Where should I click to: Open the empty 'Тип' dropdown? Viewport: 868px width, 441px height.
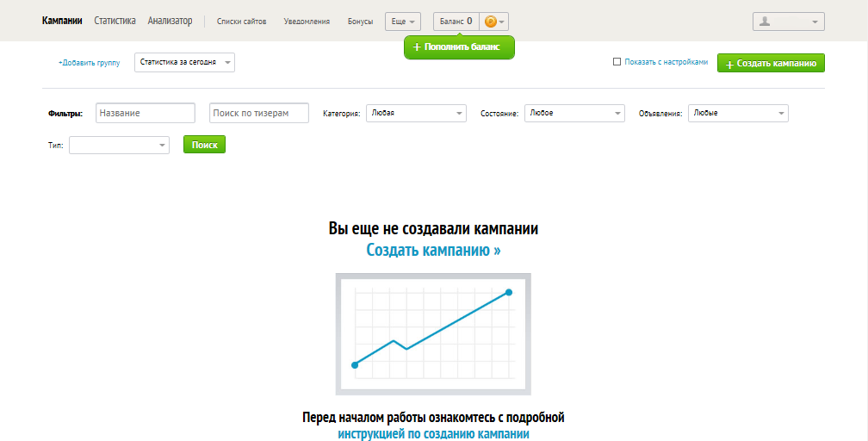point(119,146)
